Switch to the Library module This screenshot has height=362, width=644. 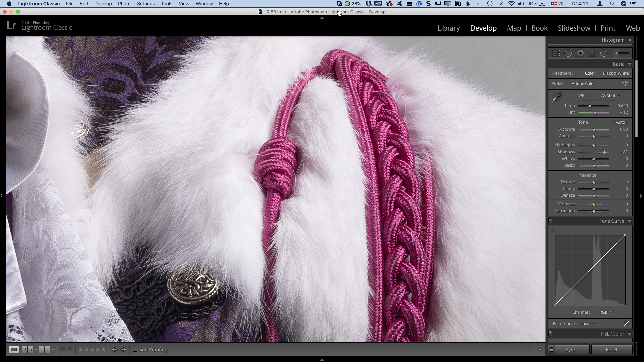(x=448, y=28)
